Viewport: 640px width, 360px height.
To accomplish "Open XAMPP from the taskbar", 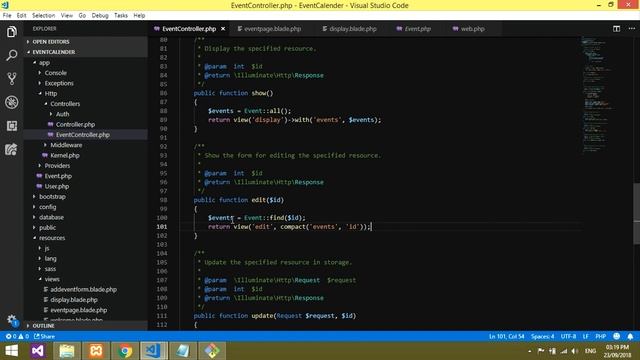I will pos(96,351).
